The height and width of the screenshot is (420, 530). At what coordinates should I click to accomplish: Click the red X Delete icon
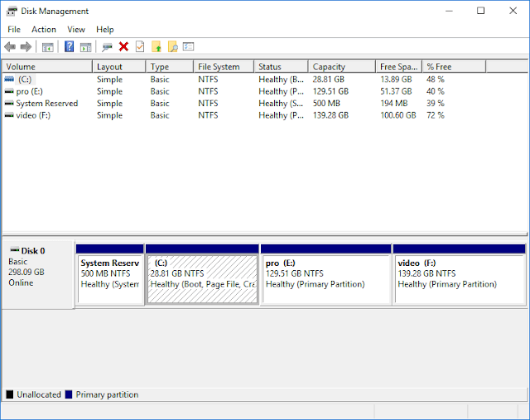(x=123, y=46)
